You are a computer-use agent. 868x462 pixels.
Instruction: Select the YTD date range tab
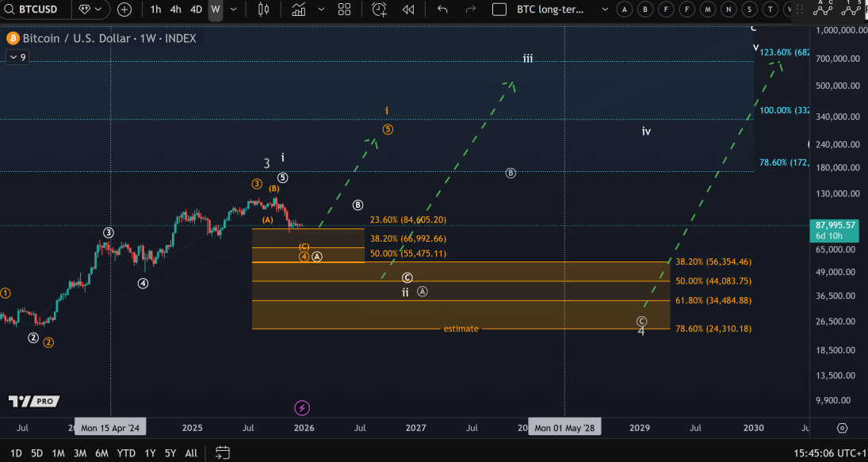pos(126,453)
